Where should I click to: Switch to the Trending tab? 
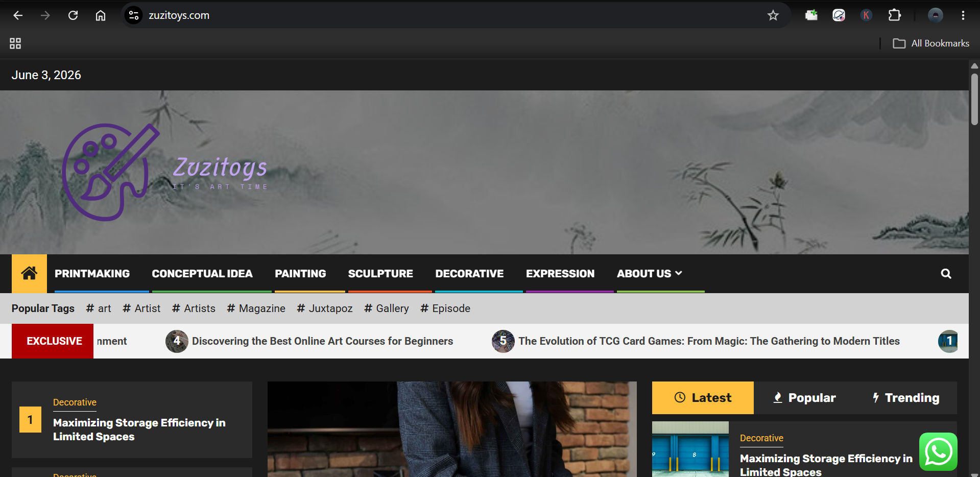click(x=906, y=398)
